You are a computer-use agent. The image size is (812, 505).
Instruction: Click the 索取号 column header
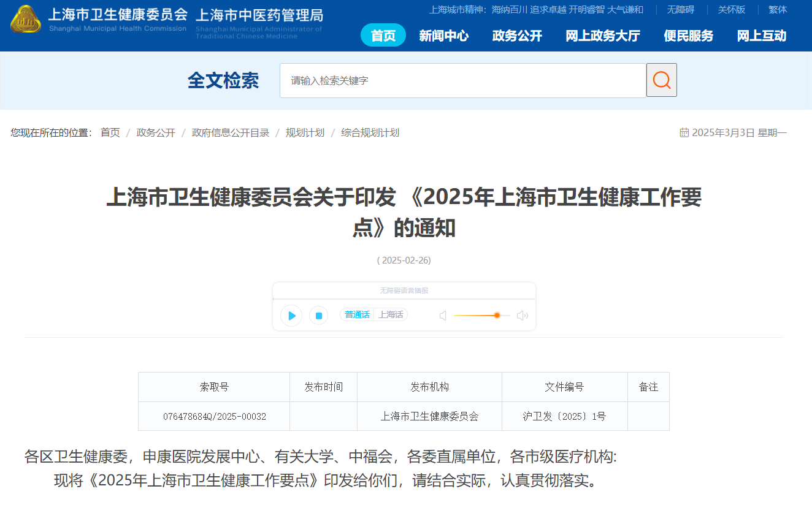[214, 387]
